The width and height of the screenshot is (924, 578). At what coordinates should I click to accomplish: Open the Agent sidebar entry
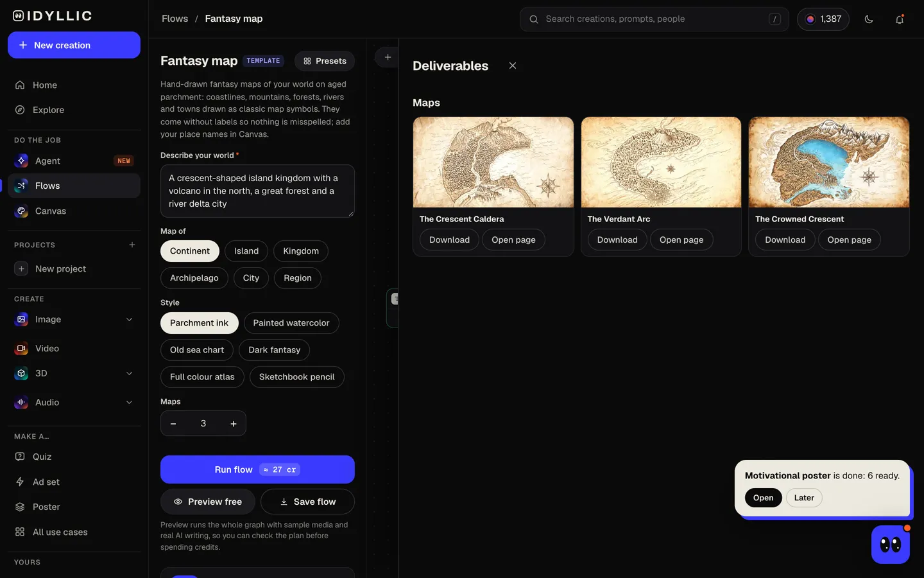click(74, 161)
